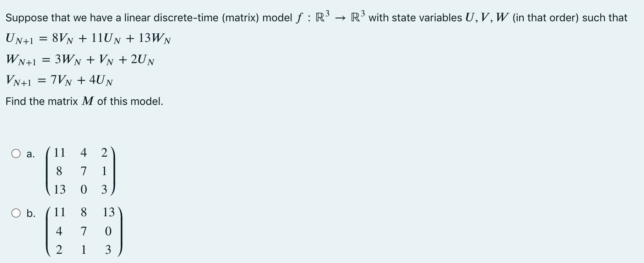Click the equation for W N+1
Image resolution: width=644 pixels, height=263 pixels.
[80, 60]
